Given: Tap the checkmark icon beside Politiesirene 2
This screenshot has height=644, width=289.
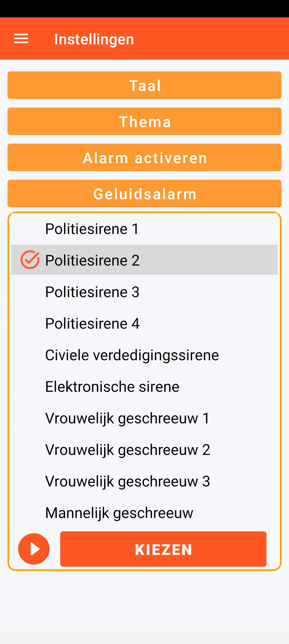Looking at the screenshot, I should coord(30,260).
